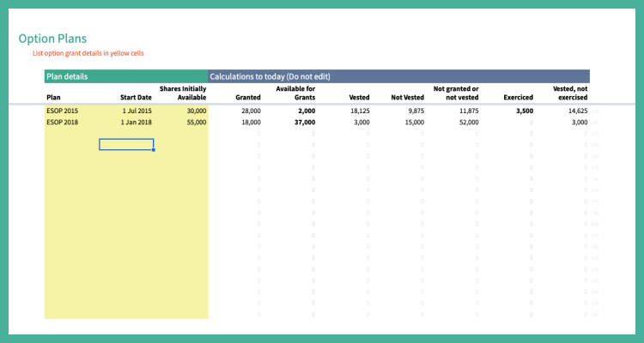Click the Shares Initially Available column header

[183, 93]
